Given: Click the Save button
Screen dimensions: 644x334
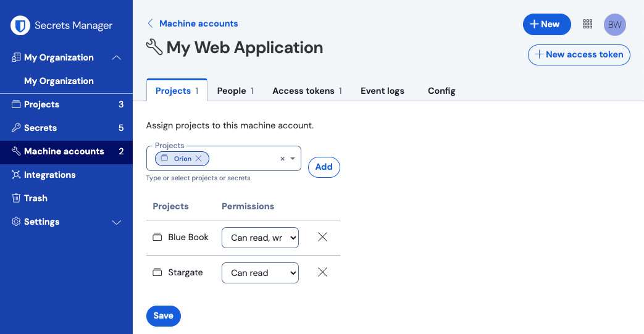Looking at the screenshot, I should (x=164, y=315).
